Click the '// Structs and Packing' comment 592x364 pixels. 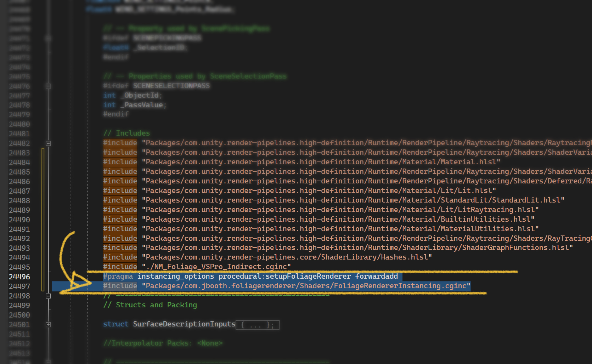(x=150, y=305)
